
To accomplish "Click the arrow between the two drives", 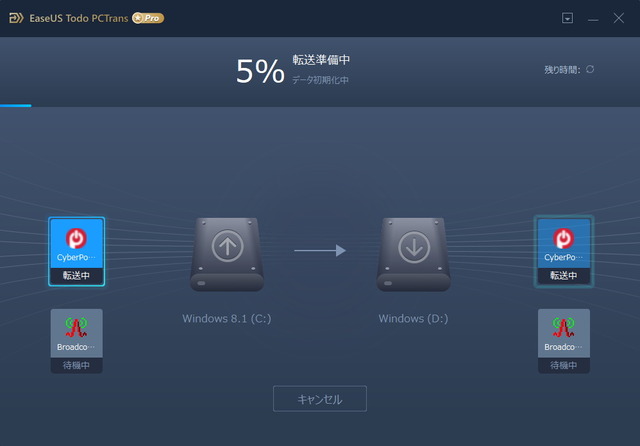I will tap(320, 250).
